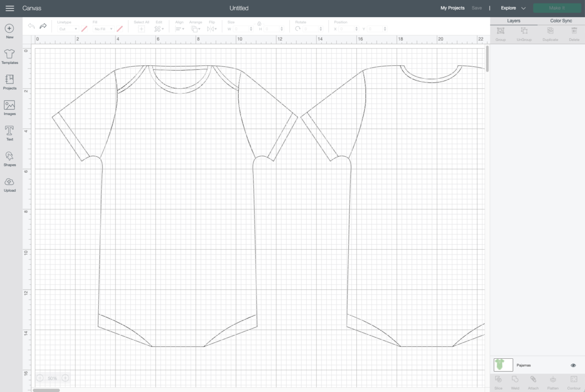Click the Undo arrow
Viewport: 585px width, 392px height.
coord(31,26)
